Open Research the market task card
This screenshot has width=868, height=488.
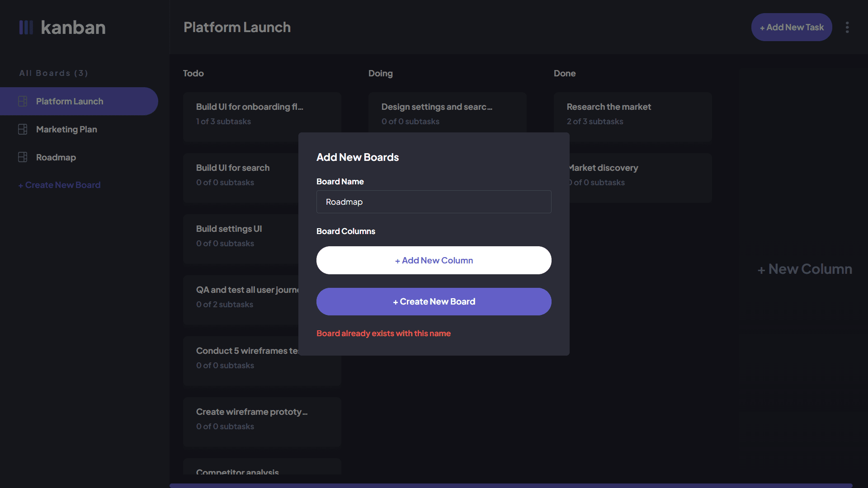[x=633, y=114]
